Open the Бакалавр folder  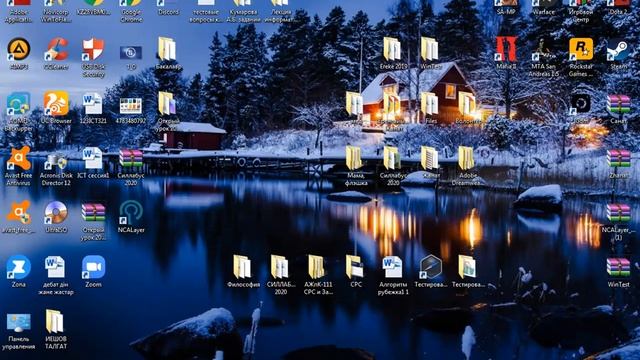pos(168,49)
